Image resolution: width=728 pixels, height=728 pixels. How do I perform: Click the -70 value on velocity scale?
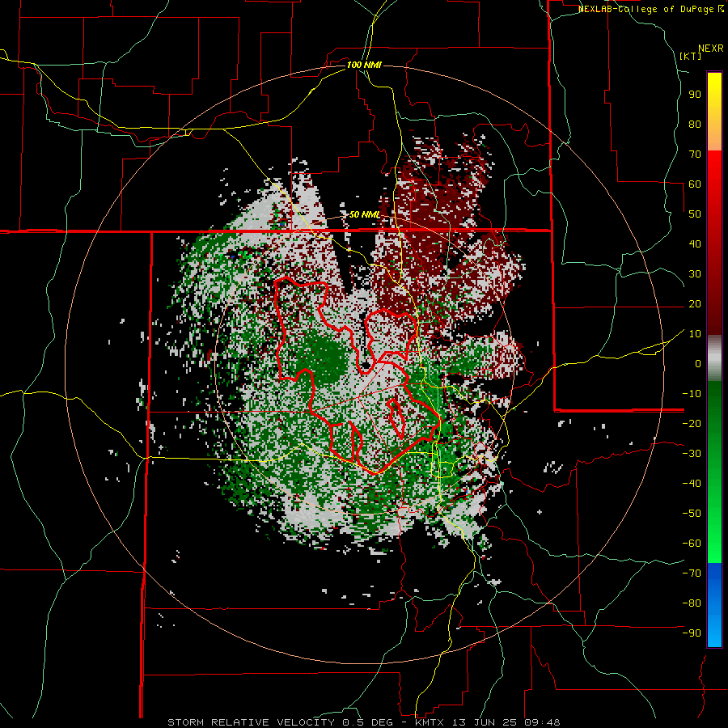pos(692,574)
